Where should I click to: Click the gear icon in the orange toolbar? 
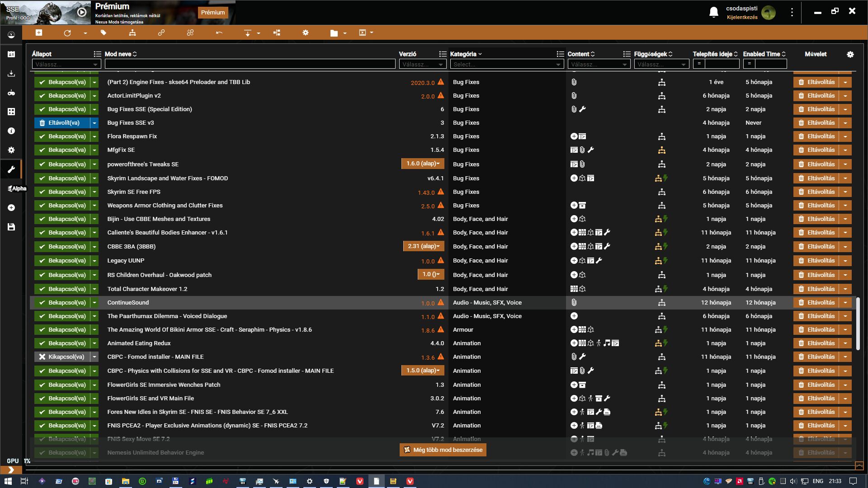[x=306, y=33]
